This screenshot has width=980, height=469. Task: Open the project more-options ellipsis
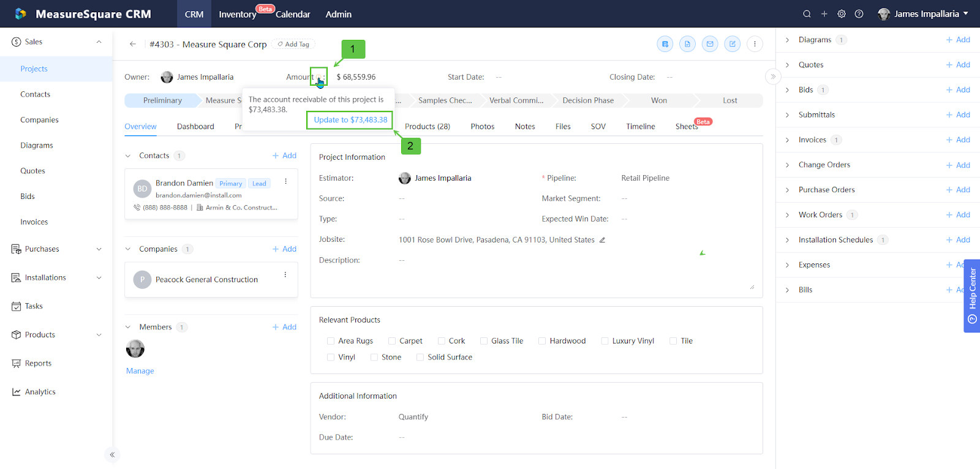(755, 44)
